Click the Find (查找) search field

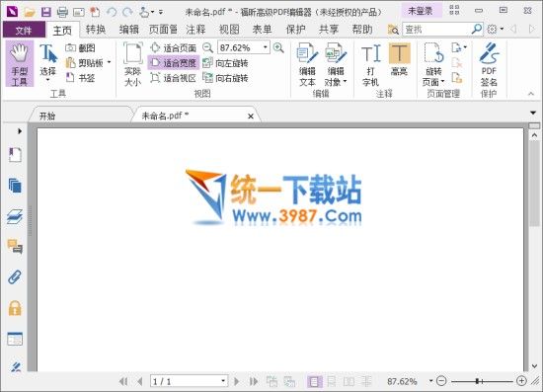[436, 30]
